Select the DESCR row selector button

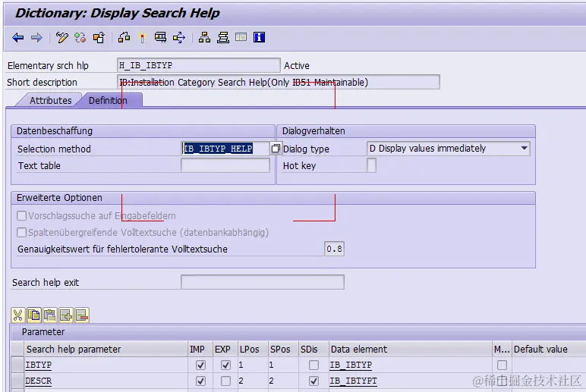click(x=17, y=381)
